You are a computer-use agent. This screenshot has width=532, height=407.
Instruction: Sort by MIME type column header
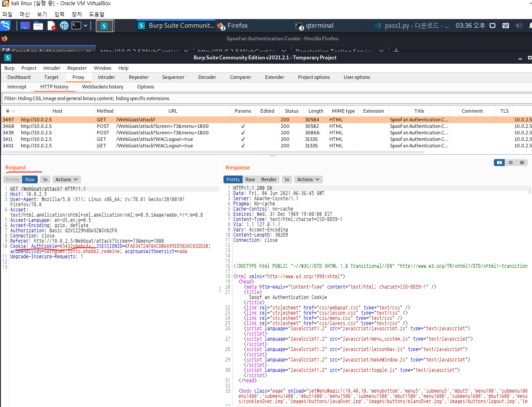[x=343, y=111]
